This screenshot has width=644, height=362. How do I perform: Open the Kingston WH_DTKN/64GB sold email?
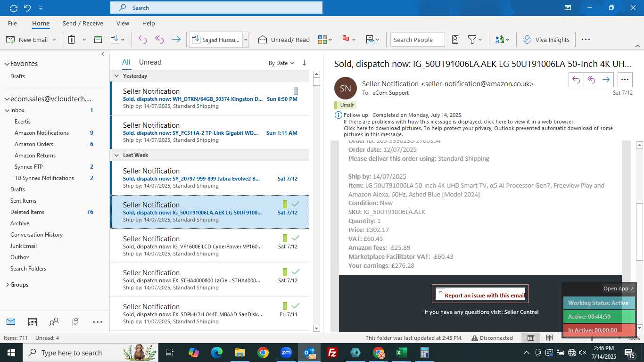[210, 99]
